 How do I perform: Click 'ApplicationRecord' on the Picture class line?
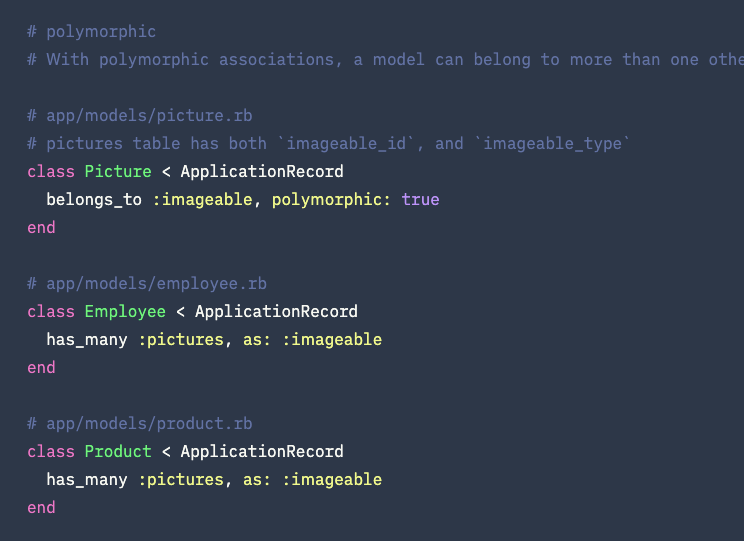262,172
